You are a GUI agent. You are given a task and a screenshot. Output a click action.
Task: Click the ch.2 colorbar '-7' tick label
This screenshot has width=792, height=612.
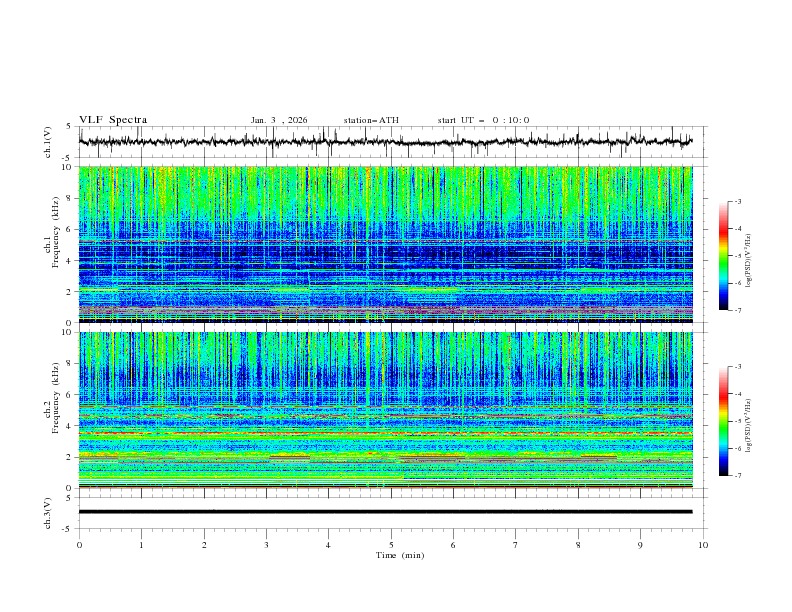[738, 475]
